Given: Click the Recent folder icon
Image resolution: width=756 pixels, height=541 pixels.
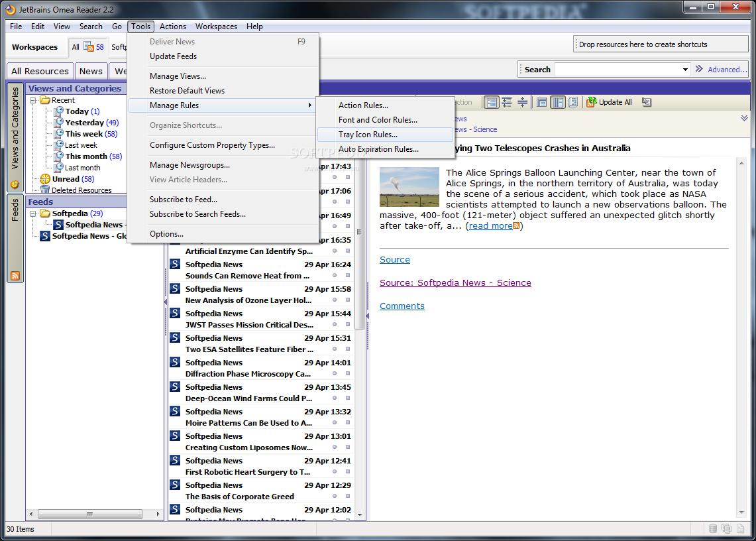Looking at the screenshot, I should click(x=45, y=100).
